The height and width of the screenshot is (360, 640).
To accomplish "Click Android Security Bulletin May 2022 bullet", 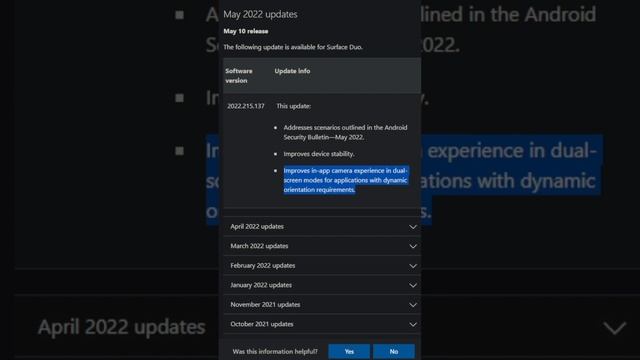I will [345, 132].
